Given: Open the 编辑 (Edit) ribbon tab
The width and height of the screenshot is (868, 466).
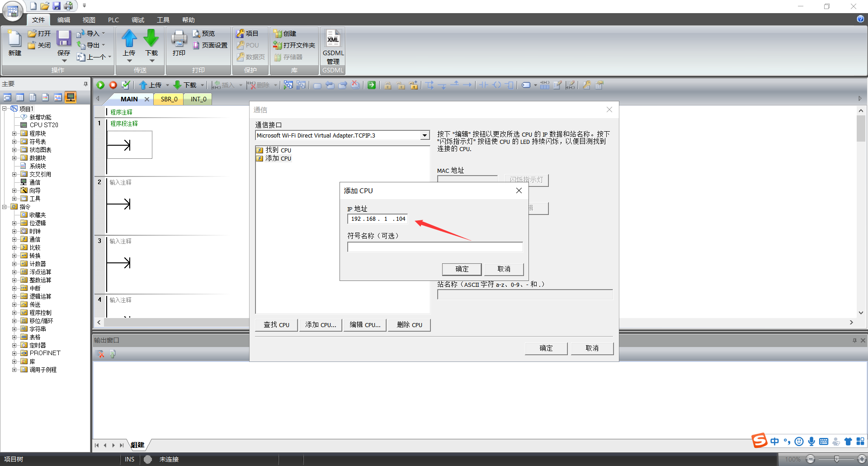Looking at the screenshot, I should (x=64, y=20).
